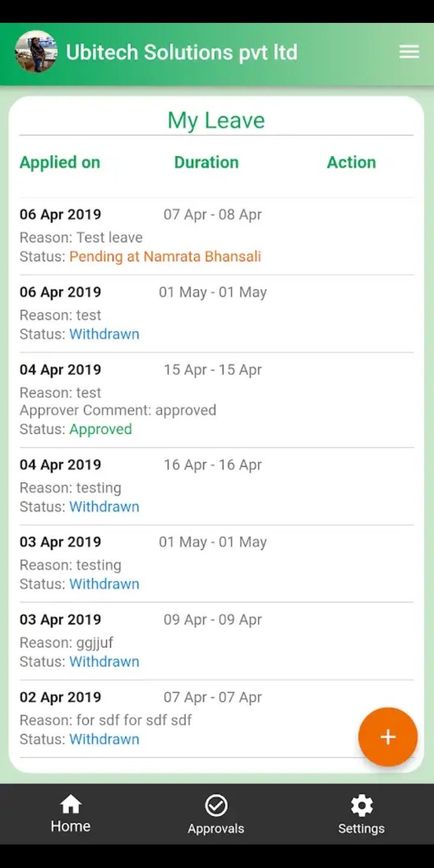Go to the Home tab label
This screenshot has height=868, width=434.
pyautogui.click(x=71, y=826)
